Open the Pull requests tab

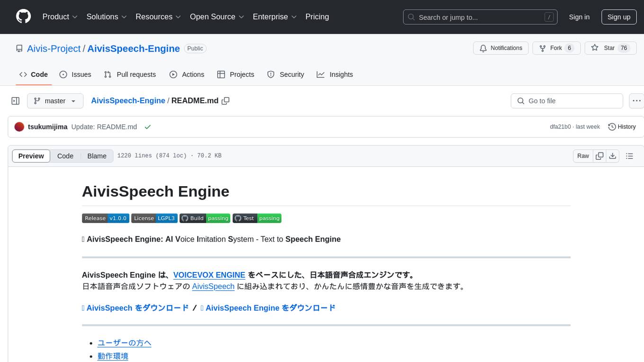pos(130,74)
